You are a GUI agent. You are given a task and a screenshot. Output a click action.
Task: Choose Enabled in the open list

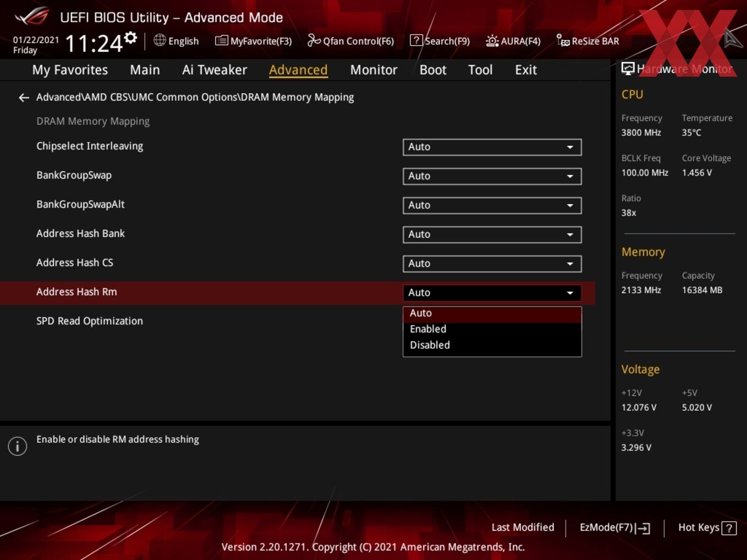492,329
